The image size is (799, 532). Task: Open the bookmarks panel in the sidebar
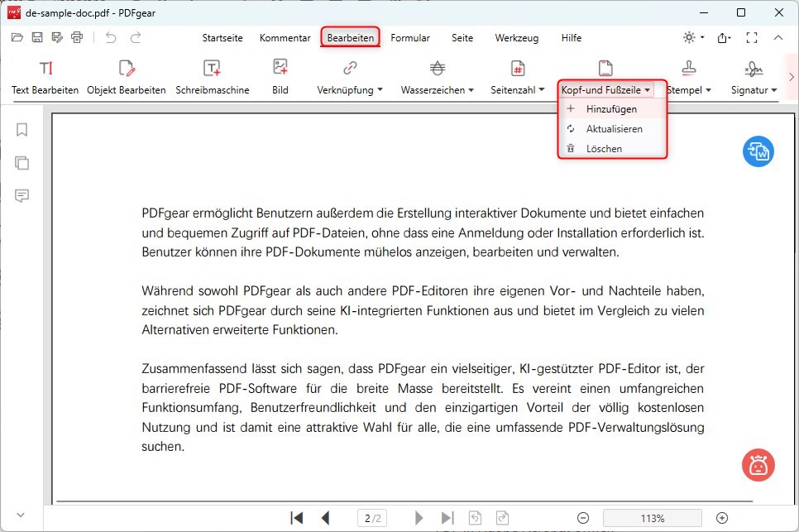[x=22, y=130]
